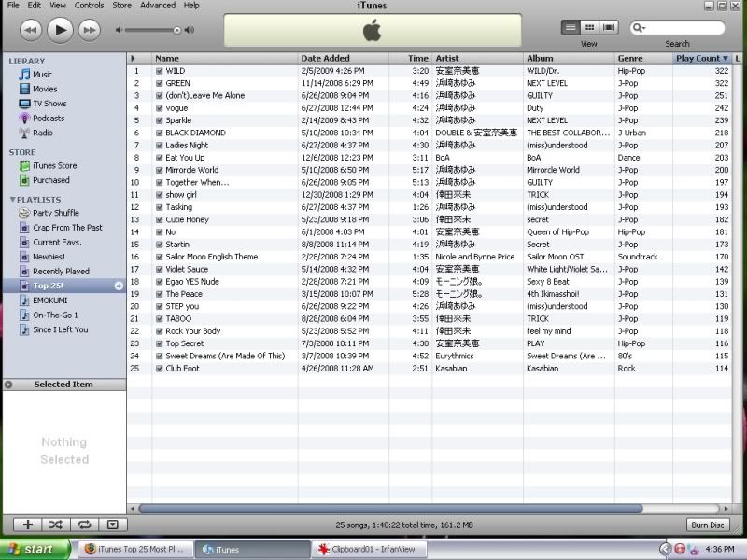Go back to the previous track

(30, 30)
